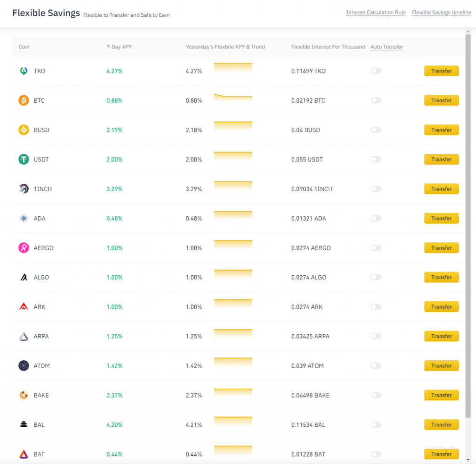
Task: Enable Auto Transfer for 1INCH
Action: (x=376, y=189)
